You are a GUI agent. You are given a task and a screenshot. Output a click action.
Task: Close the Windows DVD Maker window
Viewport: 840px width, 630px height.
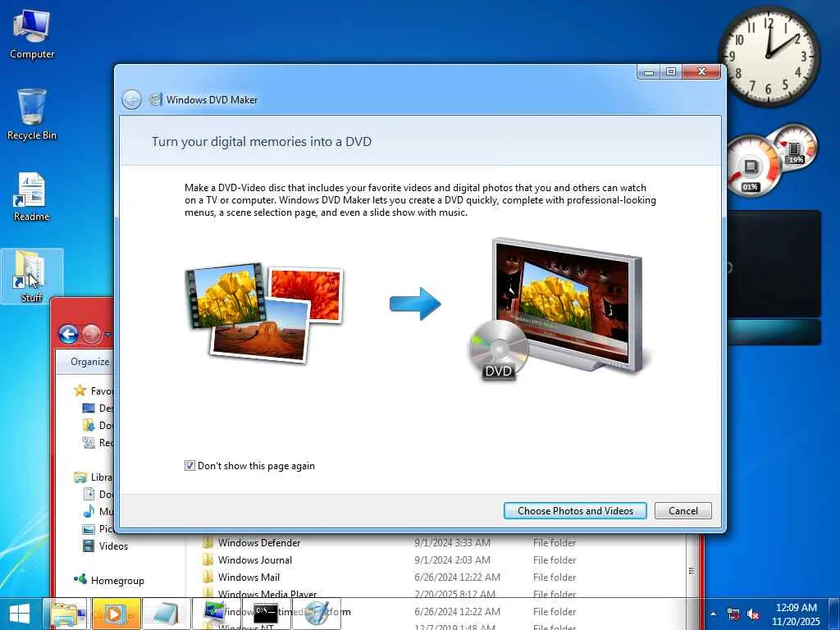pos(701,71)
